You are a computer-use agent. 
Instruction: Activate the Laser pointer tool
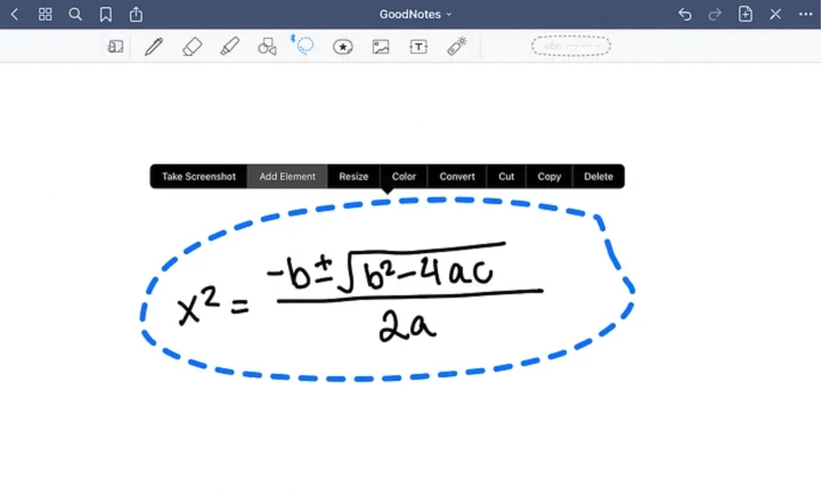point(457,46)
